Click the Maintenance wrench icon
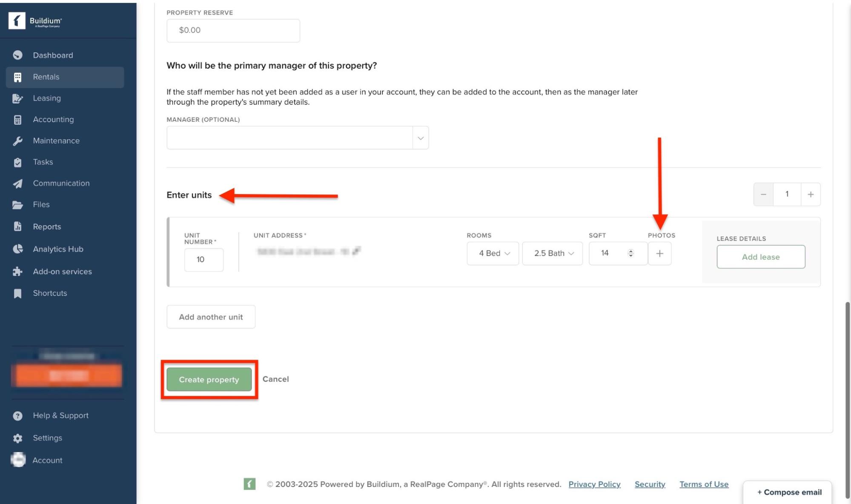The image size is (851, 504). click(x=17, y=141)
